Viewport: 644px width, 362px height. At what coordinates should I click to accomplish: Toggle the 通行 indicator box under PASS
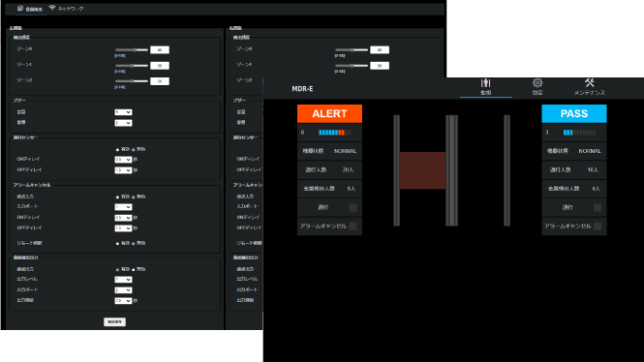[598, 207]
